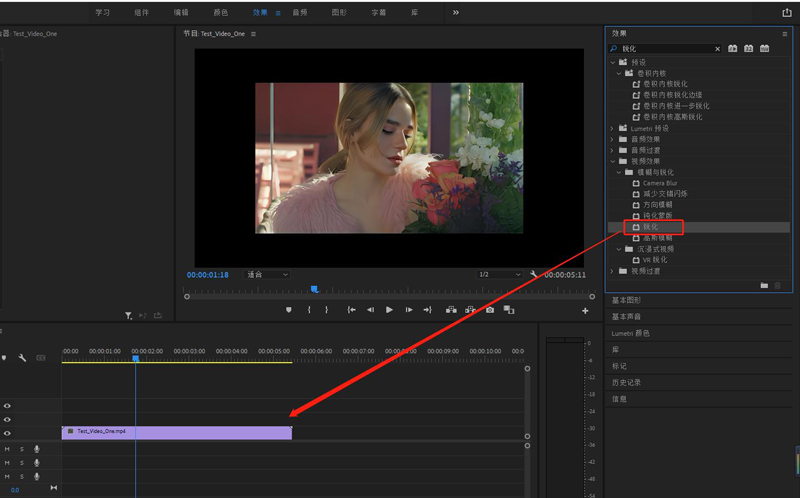Click the share/export icon at top right
The height and width of the screenshot is (498, 800).
click(x=786, y=13)
